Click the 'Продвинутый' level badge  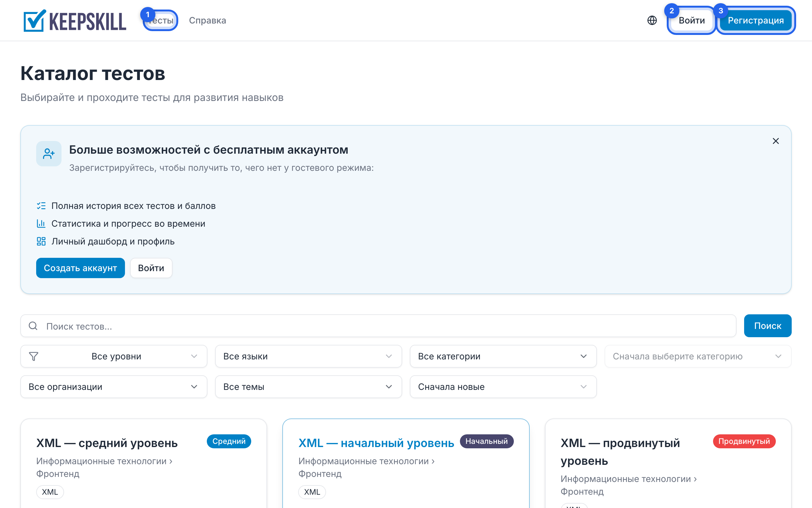click(744, 441)
